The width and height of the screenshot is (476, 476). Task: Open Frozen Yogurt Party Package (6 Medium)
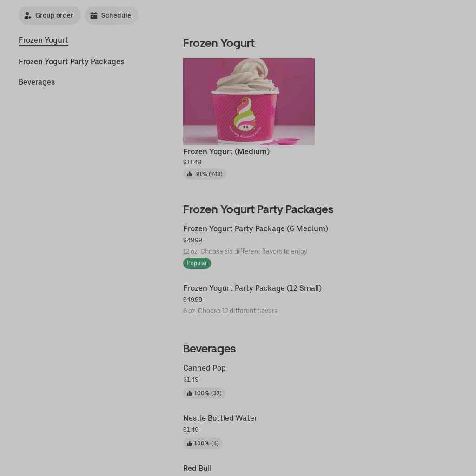255,228
